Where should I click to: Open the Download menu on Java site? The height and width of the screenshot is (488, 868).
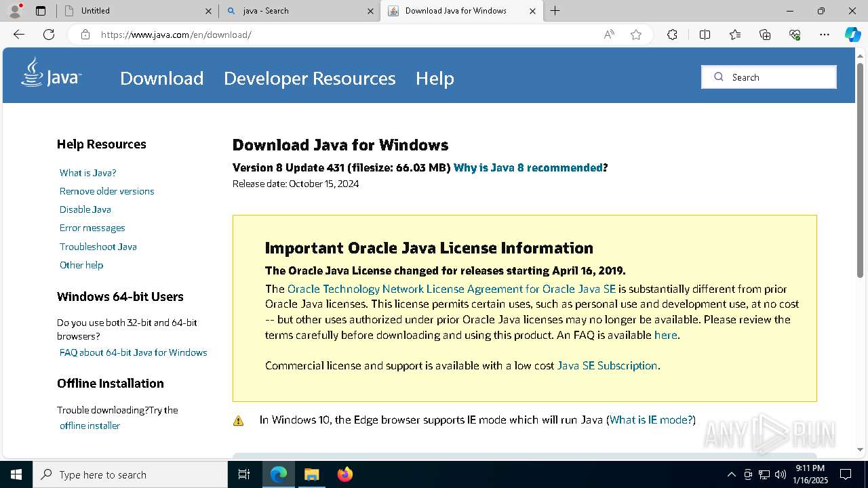click(161, 78)
